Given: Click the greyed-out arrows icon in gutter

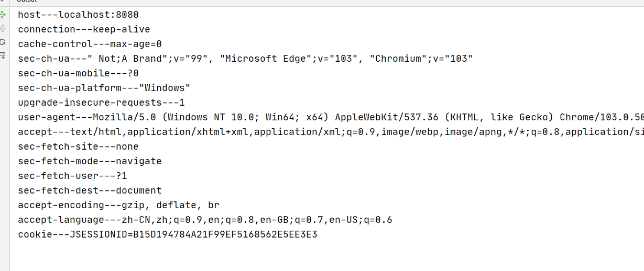Looking at the screenshot, I should (x=3, y=28).
